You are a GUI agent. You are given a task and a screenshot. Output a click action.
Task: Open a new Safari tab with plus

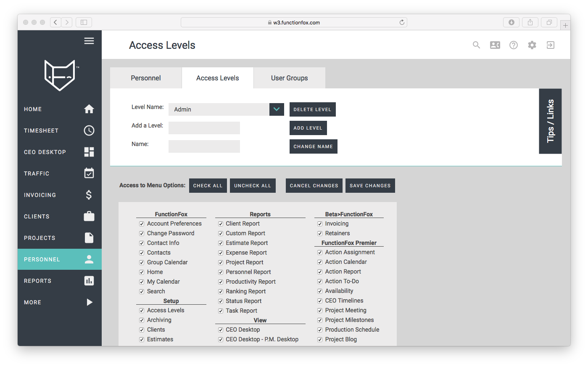click(566, 25)
